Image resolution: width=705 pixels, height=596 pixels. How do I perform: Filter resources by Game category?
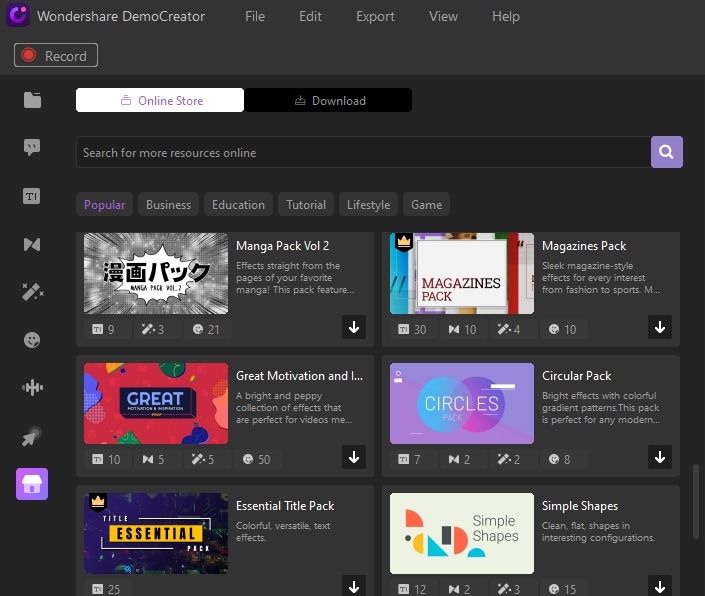426,205
